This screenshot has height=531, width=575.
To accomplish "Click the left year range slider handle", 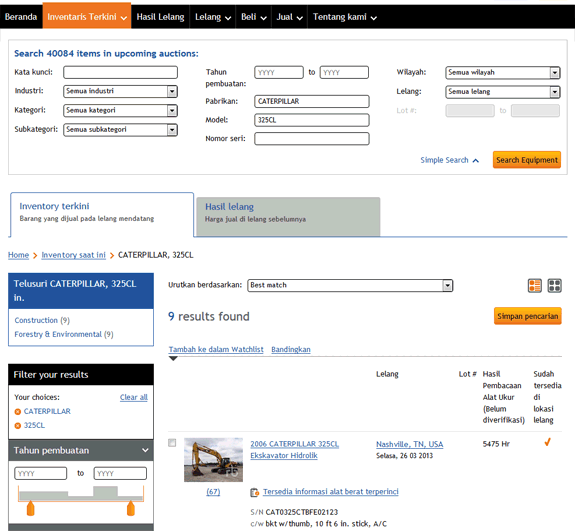I will (x=30, y=508).
